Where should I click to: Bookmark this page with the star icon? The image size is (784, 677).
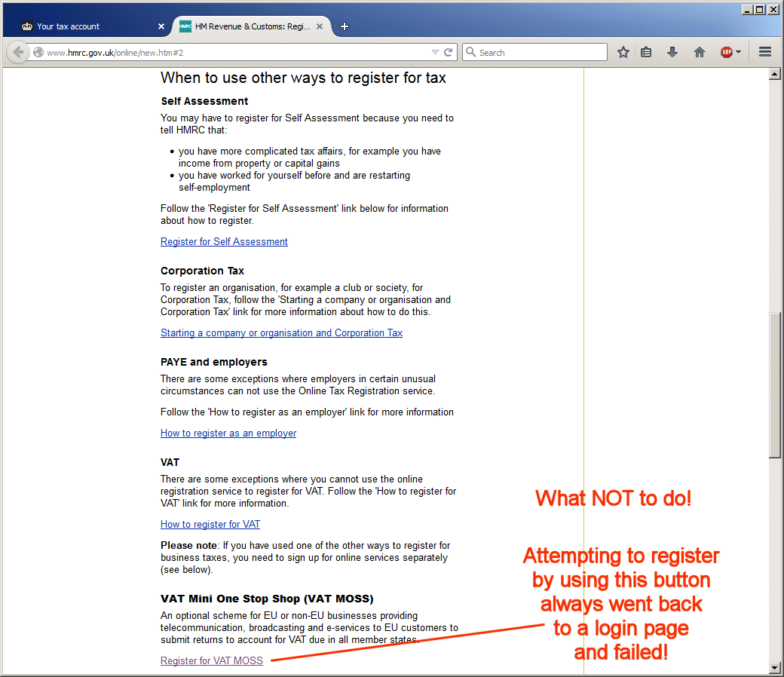tap(623, 52)
